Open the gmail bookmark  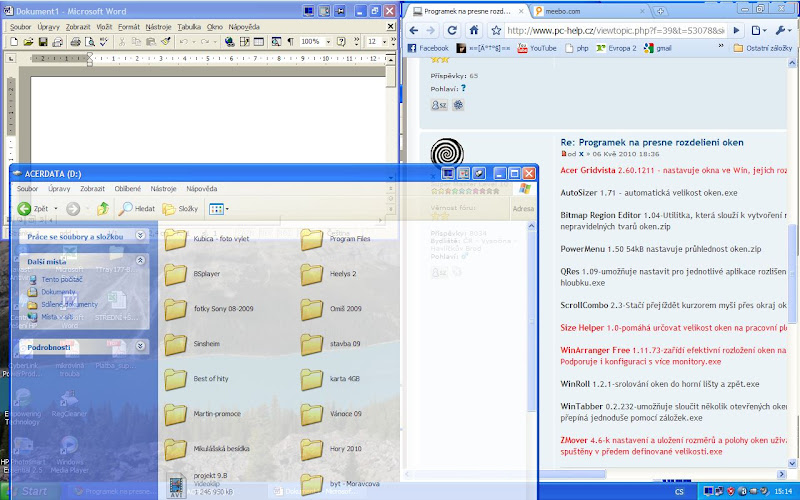pyautogui.click(x=658, y=48)
